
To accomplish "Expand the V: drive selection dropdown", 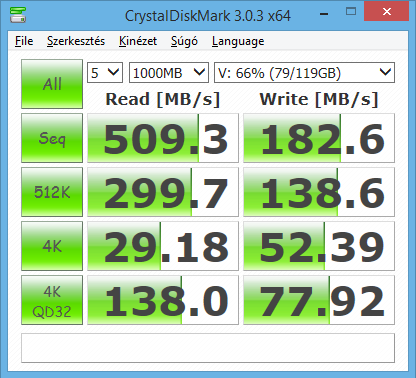I will pyautogui.click(x=304, y=72).
